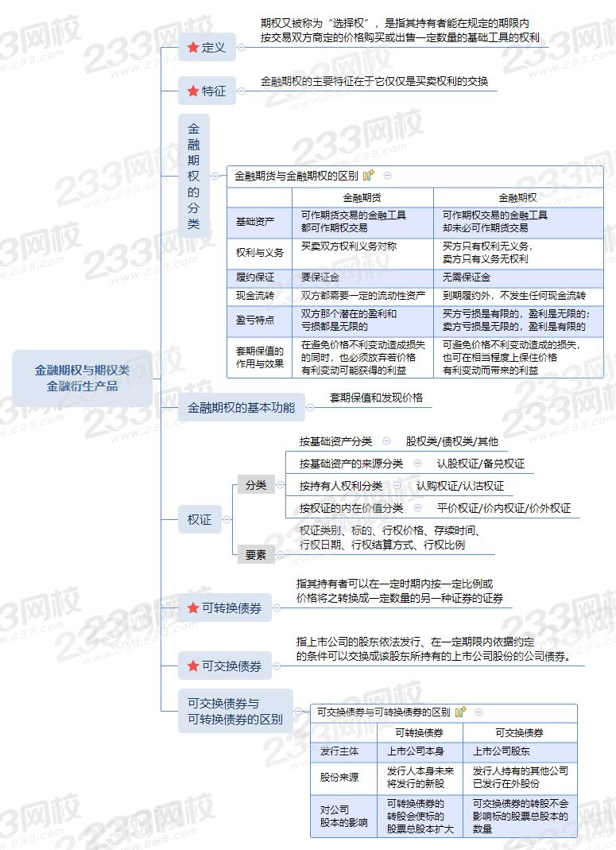Click the star marker beside 特征
Viewport: 616px width, 850px height.
coord(192,91)
